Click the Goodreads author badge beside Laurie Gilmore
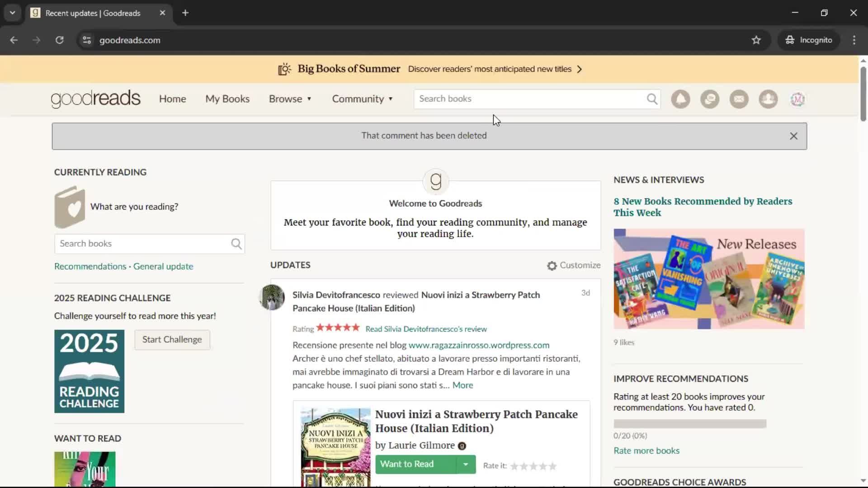The height and width of the screenshot is (488, 868). [462, 446]
